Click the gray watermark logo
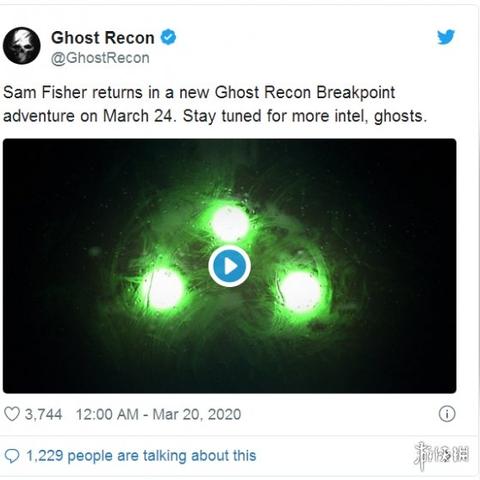Image resolution: width=480 pixels, height=480 pixels. point(441,455)
